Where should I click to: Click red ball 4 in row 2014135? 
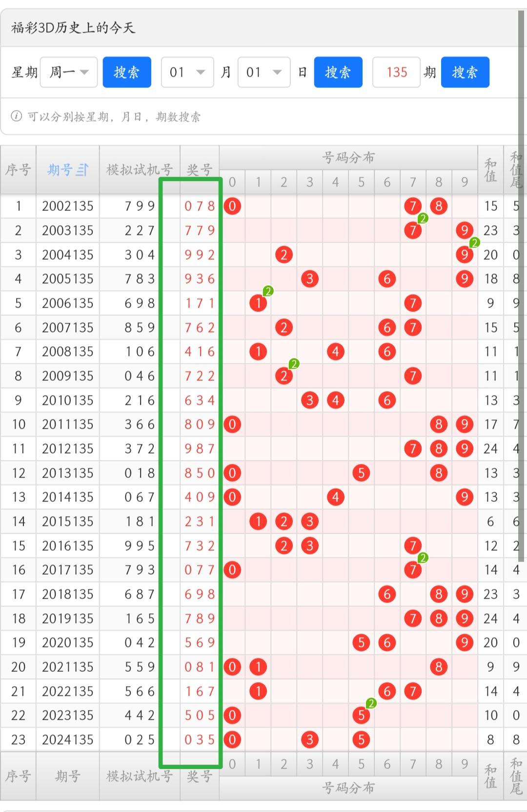(x=335, y=497)
